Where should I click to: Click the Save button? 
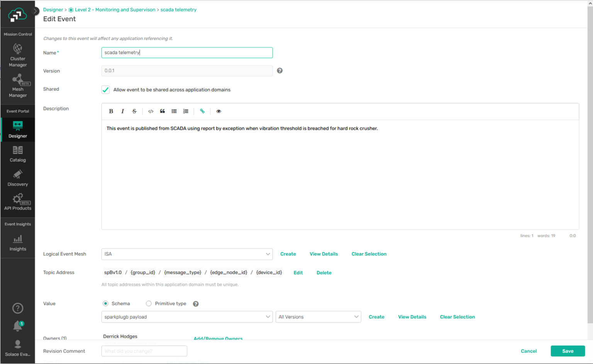[568, 351]
